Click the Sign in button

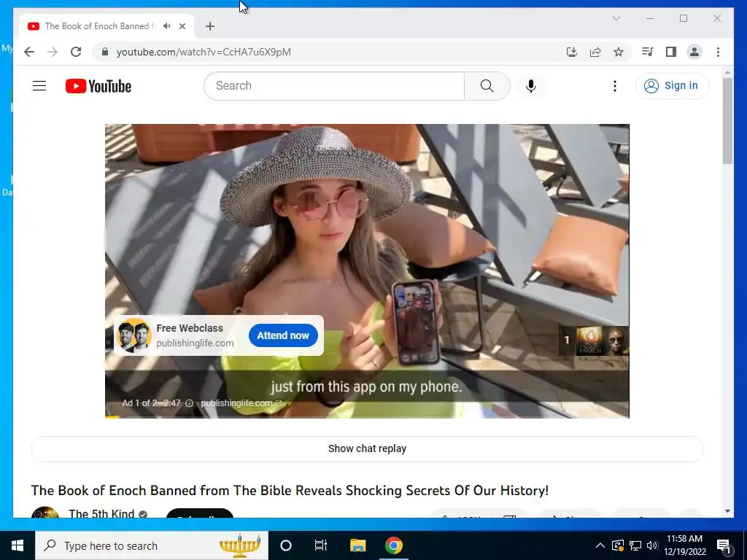point(672,86)
